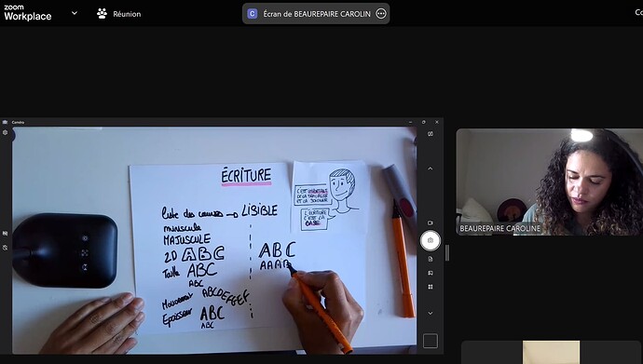Viewport: 643px width, 364px height.
Task: Maximize the Camera window
Action: pyautogui.click(x=424, y=122)
